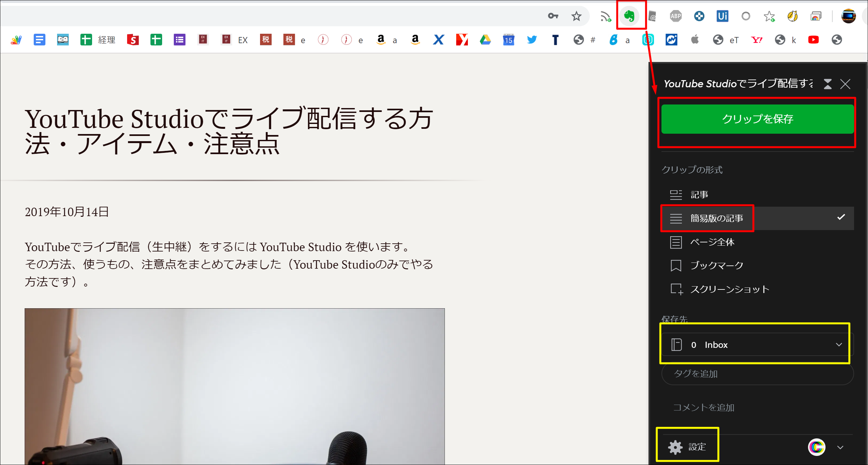This screenshot has width=868, height=465.
Task: Click the Evernote Web Clipper extension icon
Action: pyautogui.click(x=629, y=16)
